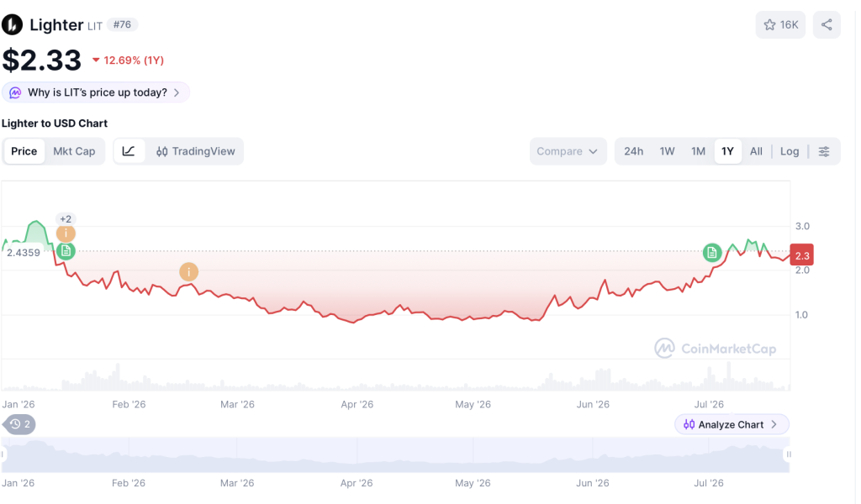Open the share icon button
Image resolution: width=861 pixels, height=504 pixels.
[827, 24]
